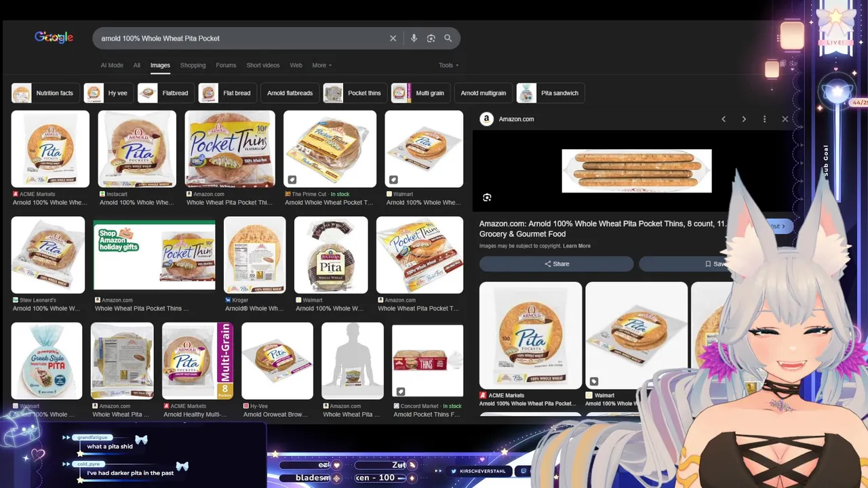Open the Greek Style Pita thumbnail
This screenshot has height=488, width=868.
tap(47, 361)
